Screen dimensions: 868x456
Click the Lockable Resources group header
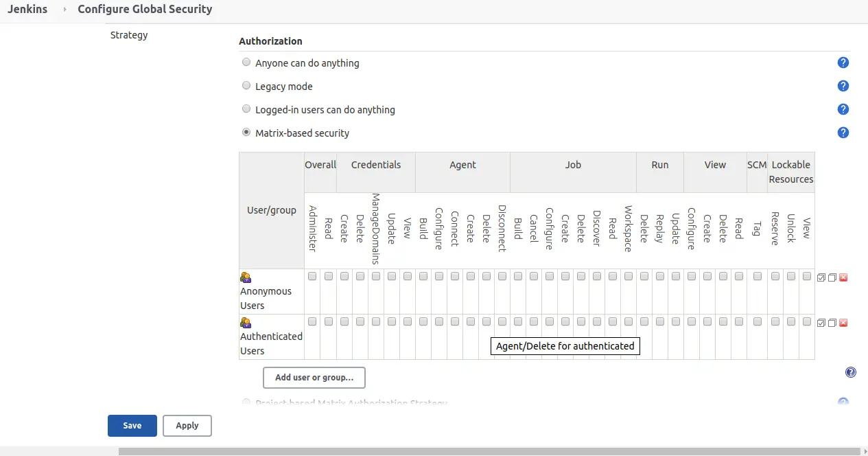(x=791, y=172)
